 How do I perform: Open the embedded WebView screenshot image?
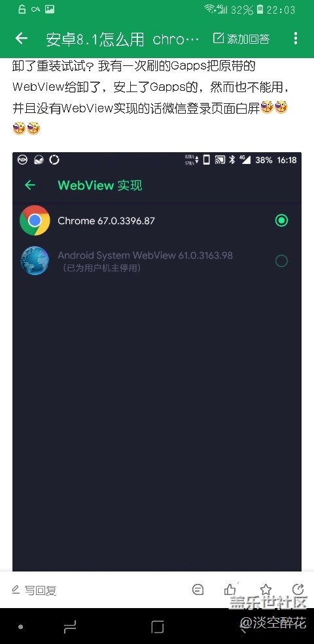coord(157,362)
